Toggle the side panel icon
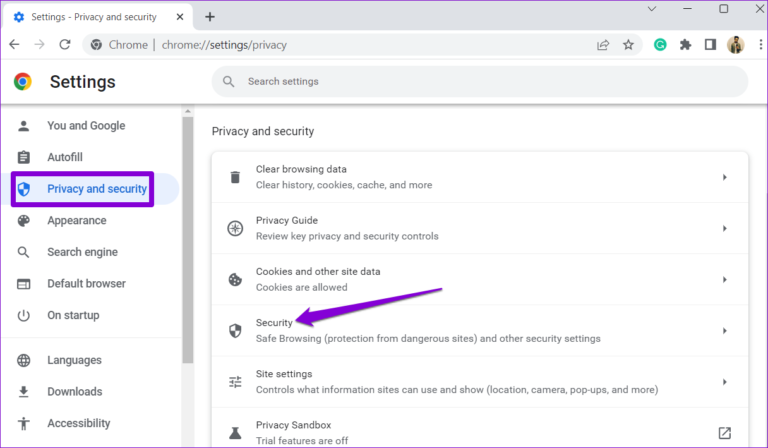This screenshot has width=768, height=448. pos(710,45)
